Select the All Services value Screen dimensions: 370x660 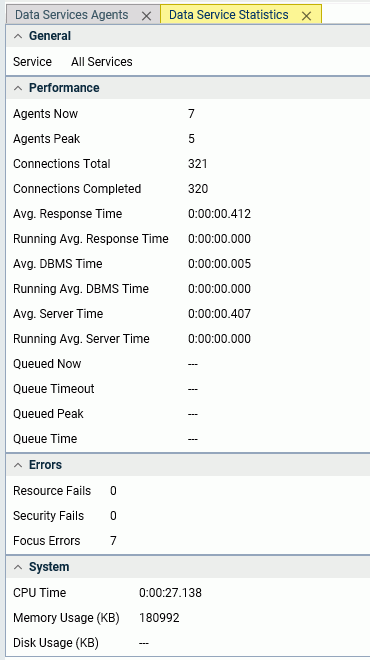point(101,62)
